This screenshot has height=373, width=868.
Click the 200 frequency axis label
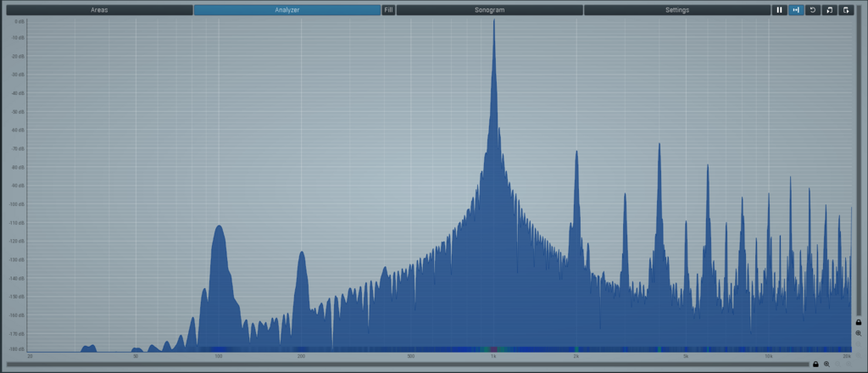click(301, 356)
